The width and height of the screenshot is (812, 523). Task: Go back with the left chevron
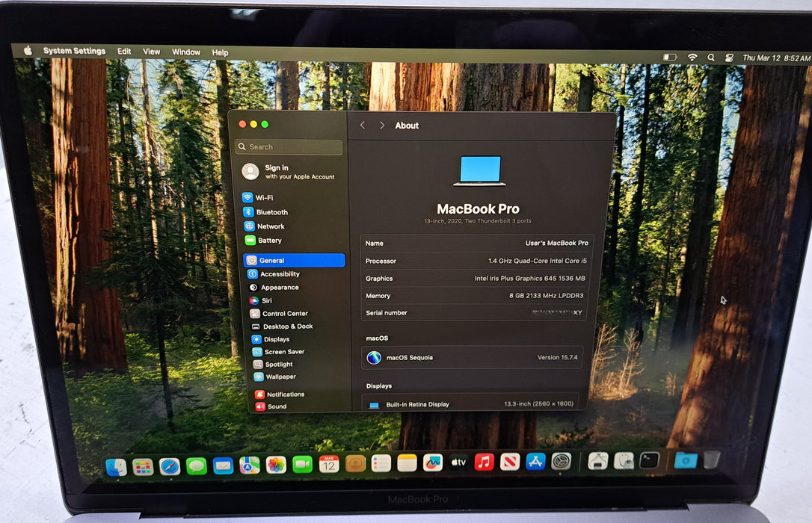363,126
